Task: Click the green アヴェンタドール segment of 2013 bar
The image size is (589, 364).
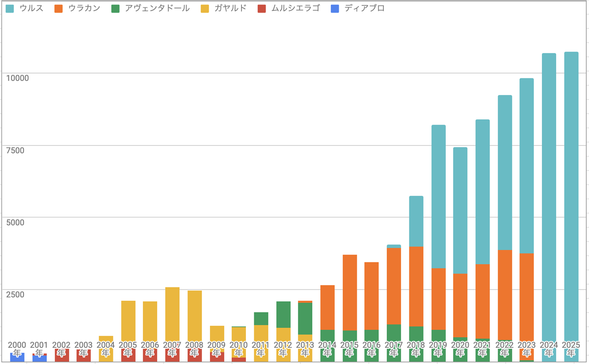Action: tap(305, 318)
